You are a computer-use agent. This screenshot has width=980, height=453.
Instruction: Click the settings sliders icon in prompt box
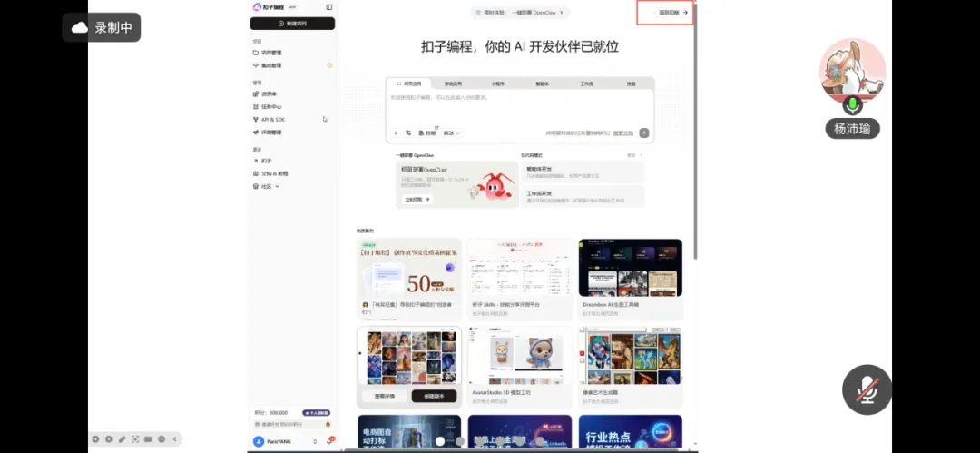point(408,133)
